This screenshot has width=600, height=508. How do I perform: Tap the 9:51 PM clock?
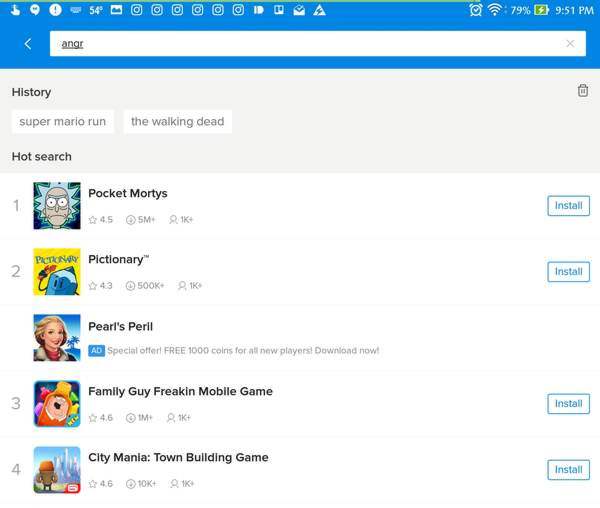coord(574,10)
